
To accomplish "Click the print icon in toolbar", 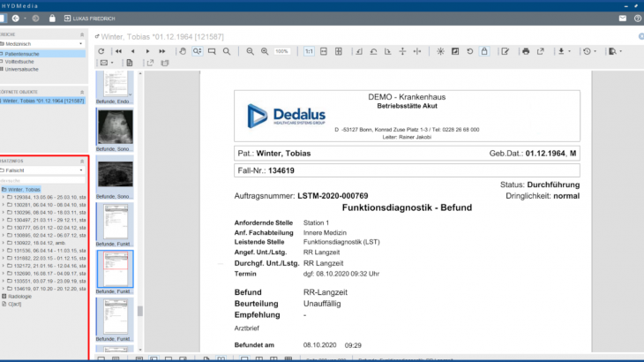I will coord(526,51).
